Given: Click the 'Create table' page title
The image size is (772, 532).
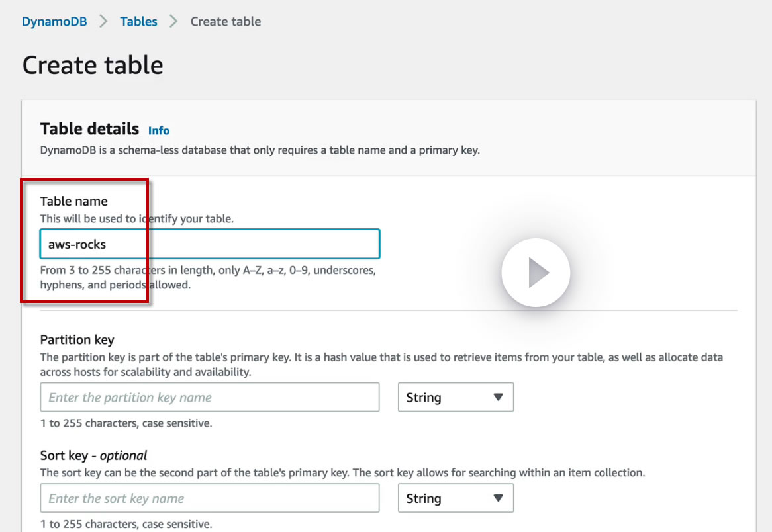Looking at the screenshot, I should pyautogui.click(x=93, y=65).
